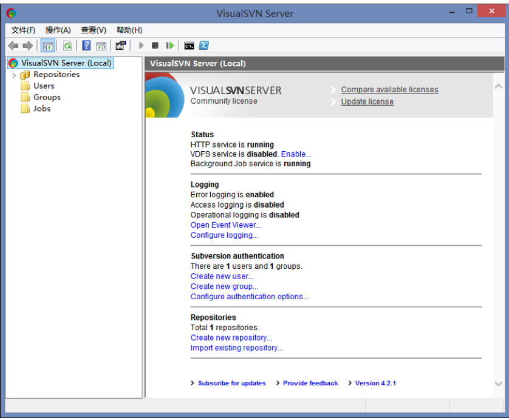Click the Back arrow toolbar icon
The image size is (509, 420).
pos(13,46)
